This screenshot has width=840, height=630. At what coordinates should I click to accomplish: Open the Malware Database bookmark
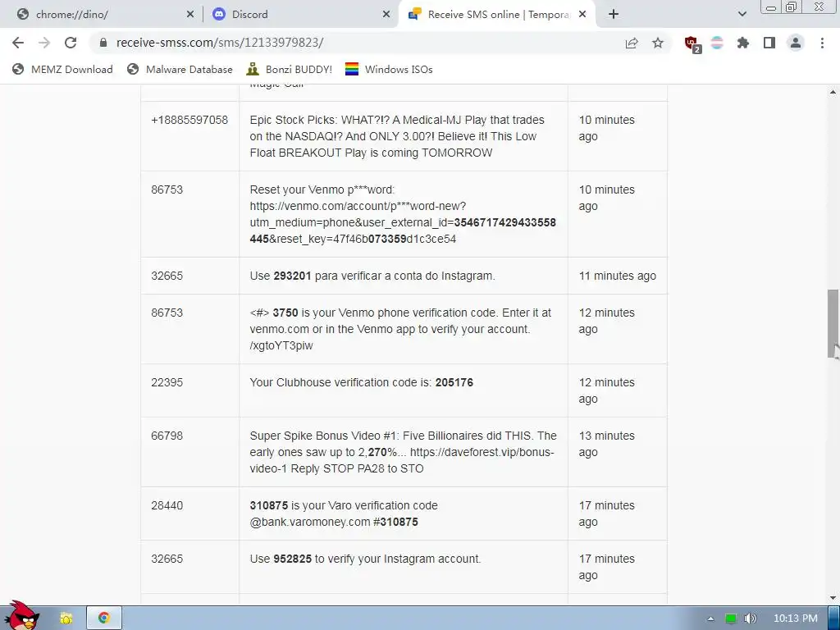pos(180,69)
